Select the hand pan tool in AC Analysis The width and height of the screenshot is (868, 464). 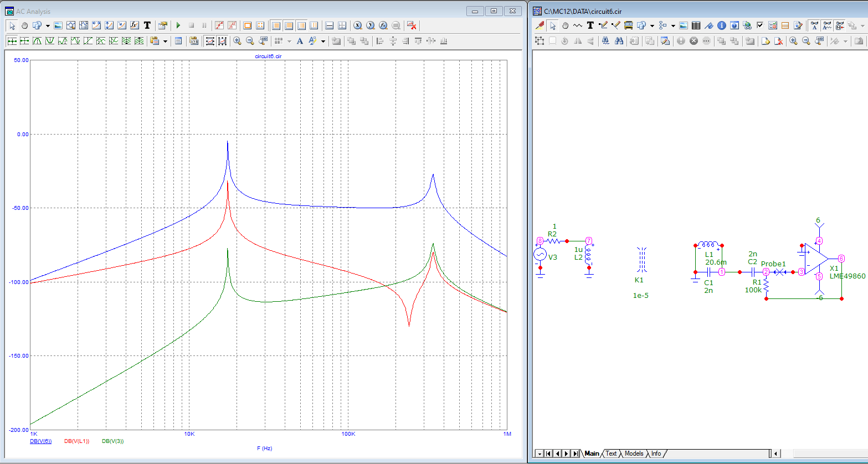(x=25, y=25)
